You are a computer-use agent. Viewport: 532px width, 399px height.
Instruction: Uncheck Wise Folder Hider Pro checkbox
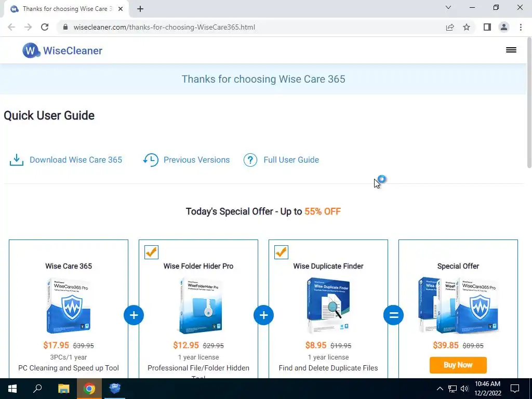151,252
